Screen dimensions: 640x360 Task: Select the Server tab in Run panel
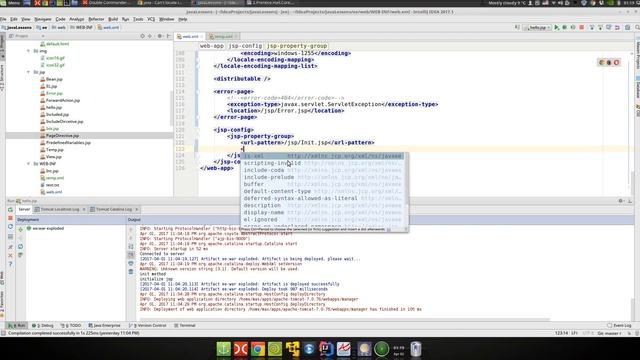(24, 209)
